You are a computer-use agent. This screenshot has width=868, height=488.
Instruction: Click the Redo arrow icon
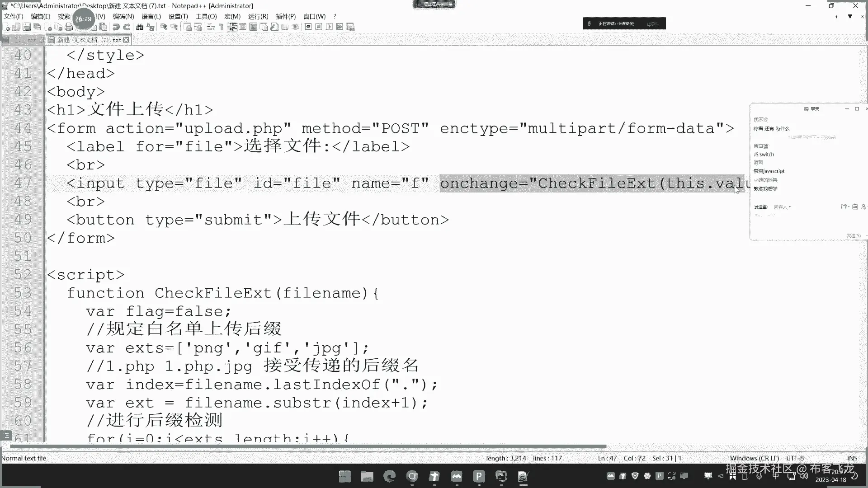point(127,27)
